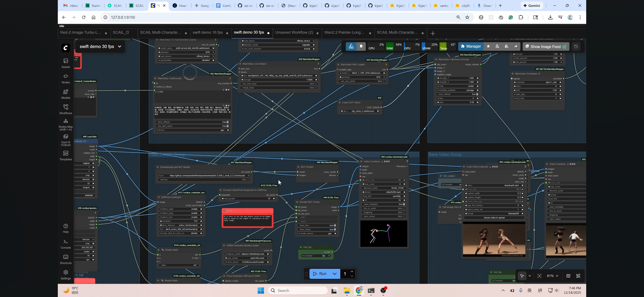The image size is (644, 297).
Task: Open the Console panel
Action: click(x=65, y=244)
